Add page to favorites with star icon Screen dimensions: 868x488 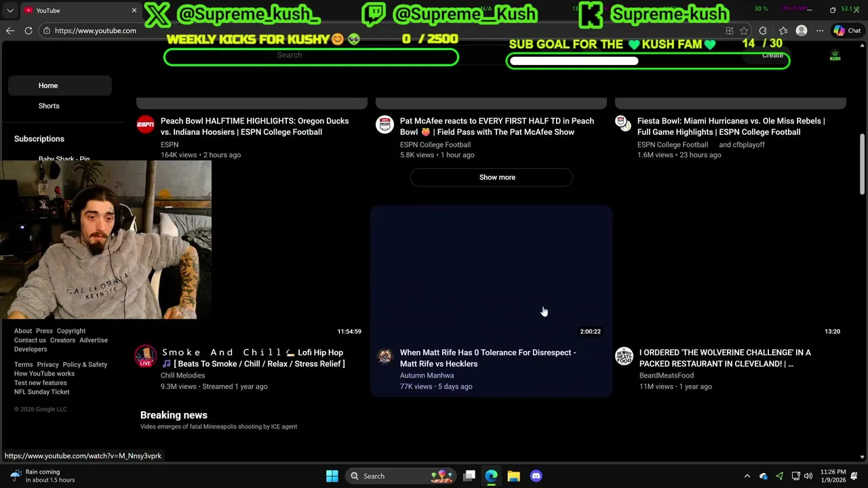tap(745, 30)
